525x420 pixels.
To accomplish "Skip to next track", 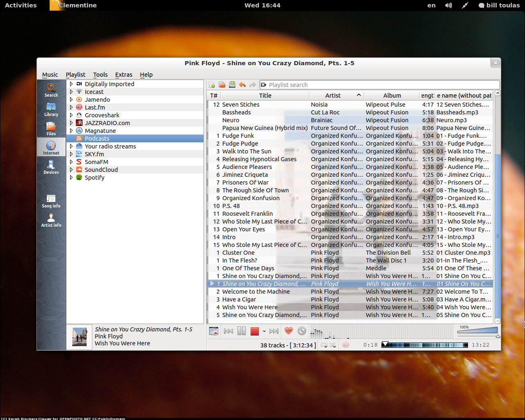I will coord(274,331).
